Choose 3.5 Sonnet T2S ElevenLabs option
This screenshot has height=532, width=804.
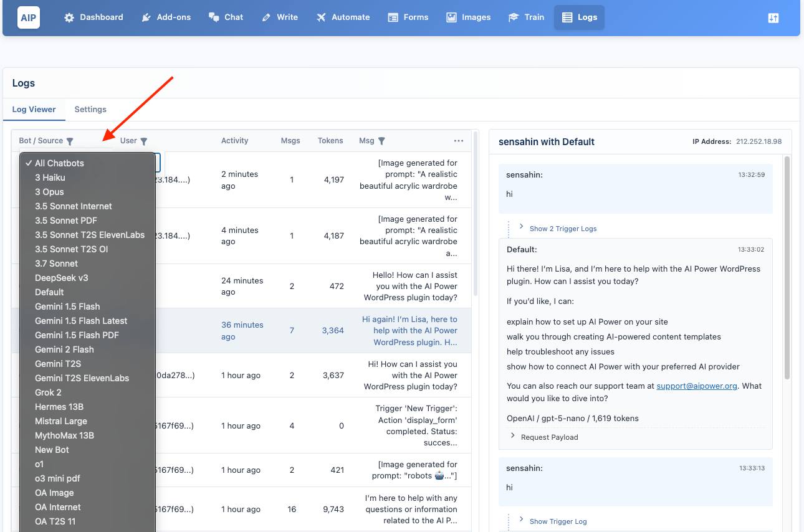pos(87,235)
